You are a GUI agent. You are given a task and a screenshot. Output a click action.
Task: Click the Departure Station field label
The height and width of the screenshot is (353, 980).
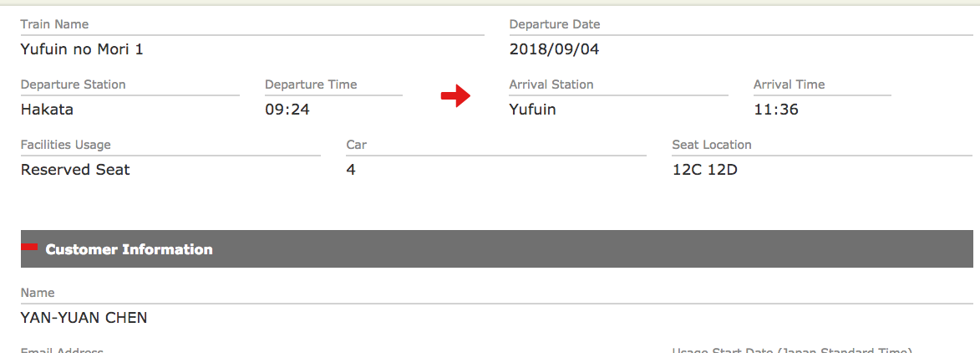73,84
